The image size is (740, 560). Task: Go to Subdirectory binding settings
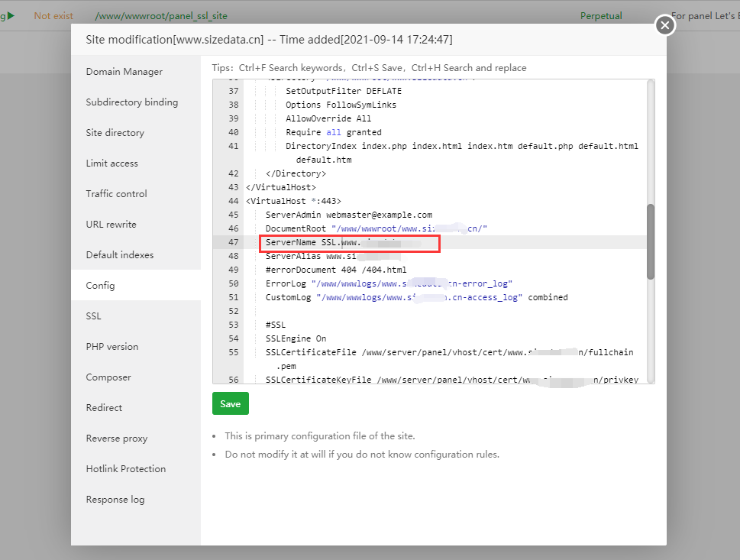pos(131,102)
